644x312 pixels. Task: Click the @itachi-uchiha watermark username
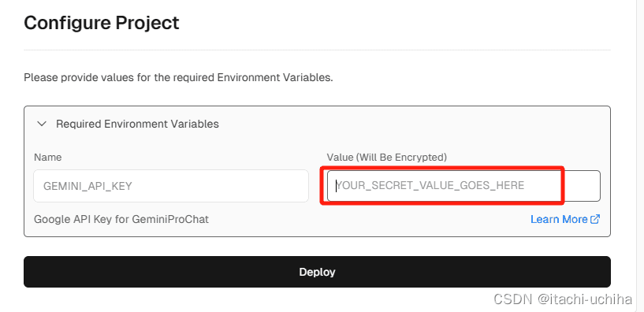tap(584, 299)
